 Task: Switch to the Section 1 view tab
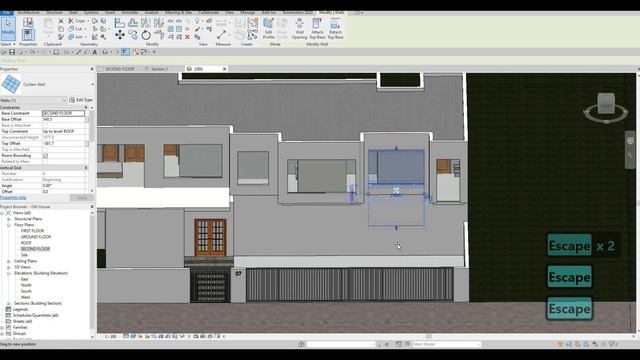(159, 69)
